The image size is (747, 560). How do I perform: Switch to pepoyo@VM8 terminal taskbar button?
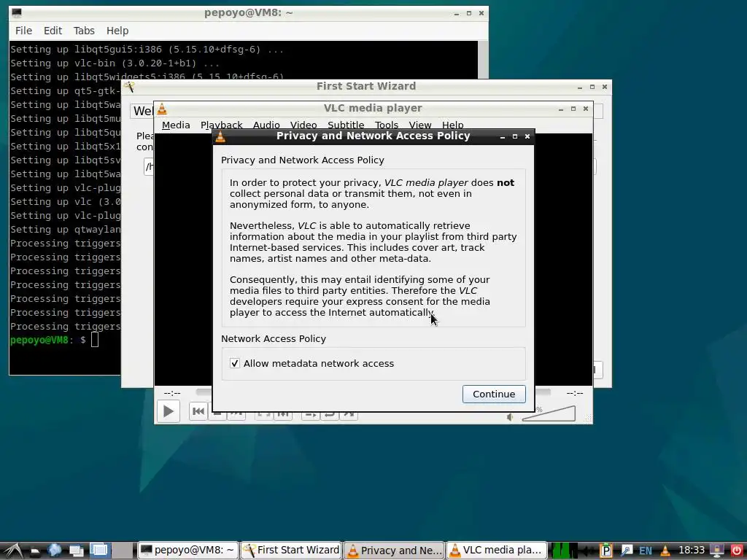[x=188, y=551]
